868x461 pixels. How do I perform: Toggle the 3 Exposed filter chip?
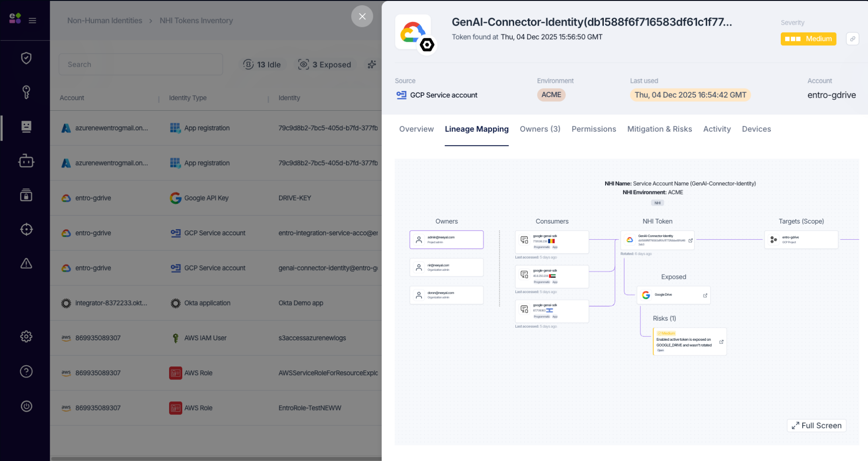click(x=325, y=64)
